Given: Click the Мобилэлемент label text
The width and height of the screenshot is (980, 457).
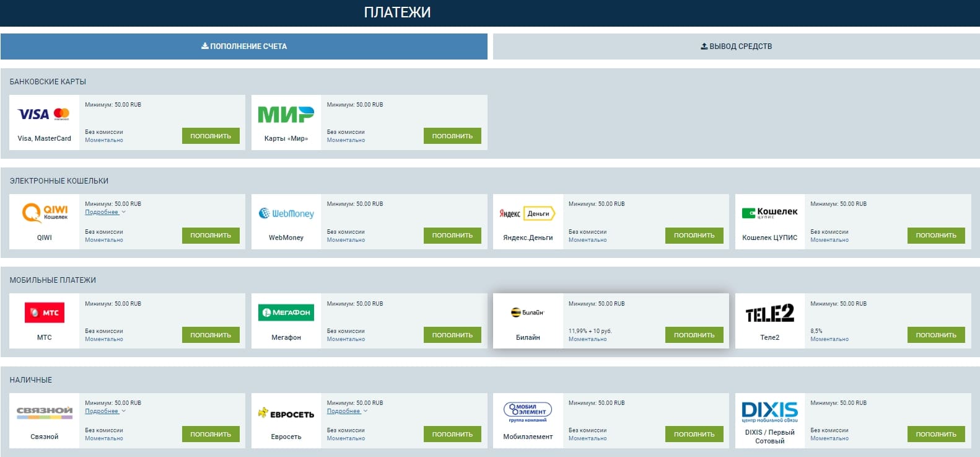Looking at the screenshot, I should coord(528,437).
